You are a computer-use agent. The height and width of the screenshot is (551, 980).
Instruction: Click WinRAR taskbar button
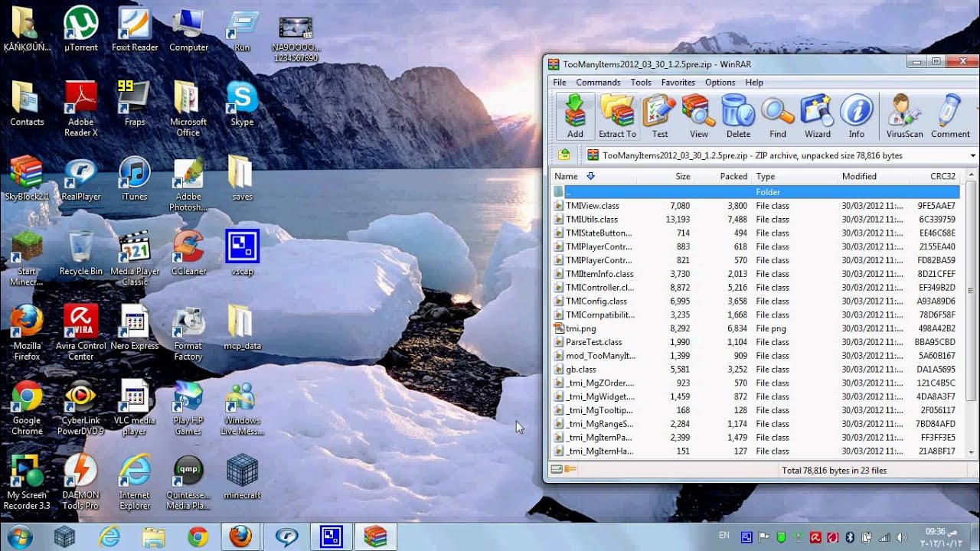(x=375, y=537)
